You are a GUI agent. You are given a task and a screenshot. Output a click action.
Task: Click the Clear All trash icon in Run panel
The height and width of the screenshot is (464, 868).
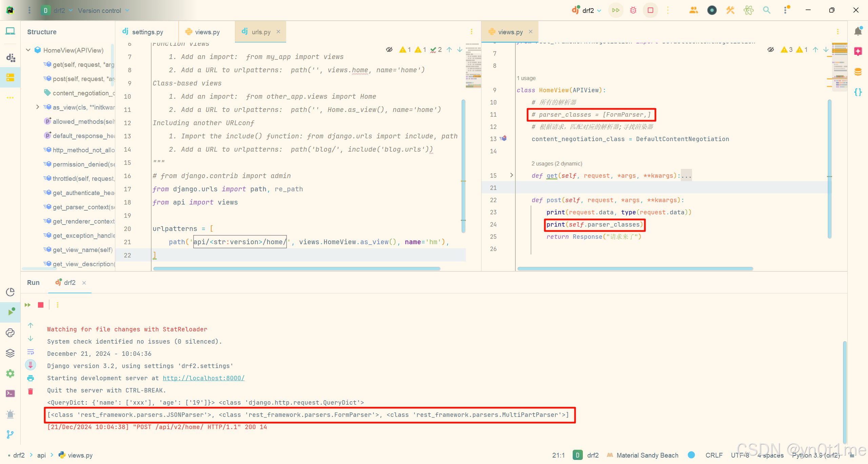[x=31, y=391]
